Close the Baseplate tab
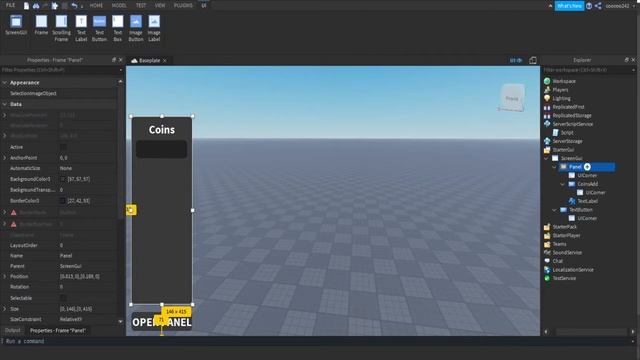The width and height of the screenshot is (640, 360). point(164,60)
